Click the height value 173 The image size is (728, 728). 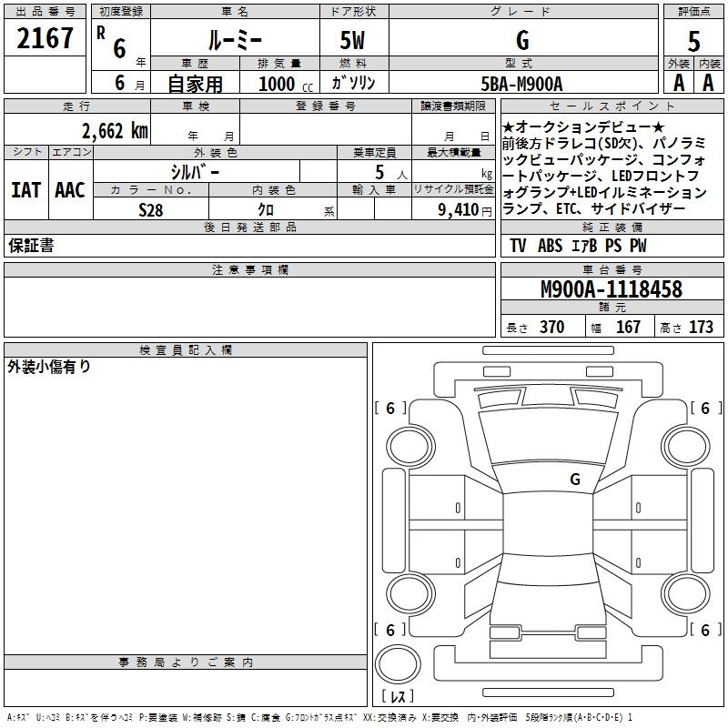point(701,327)
